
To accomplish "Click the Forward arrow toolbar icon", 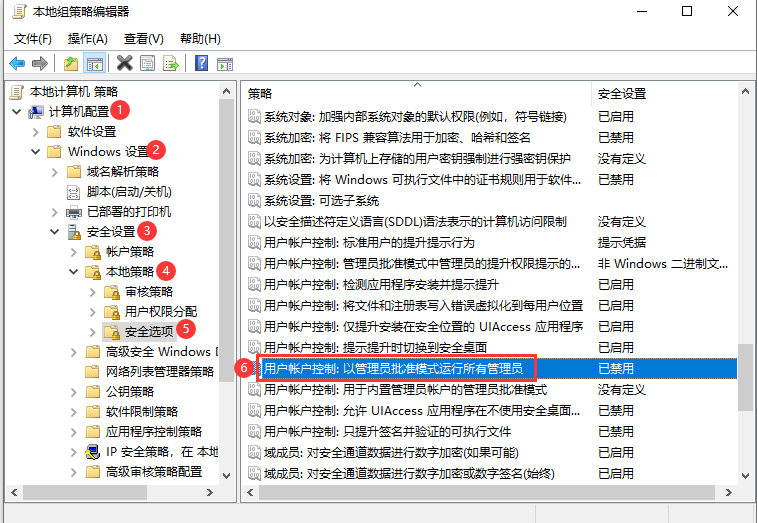I will (40, 63).
